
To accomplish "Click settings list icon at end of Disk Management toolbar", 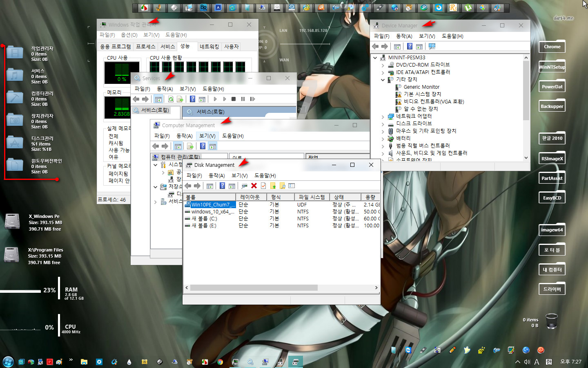I will (x=292, y=186).
